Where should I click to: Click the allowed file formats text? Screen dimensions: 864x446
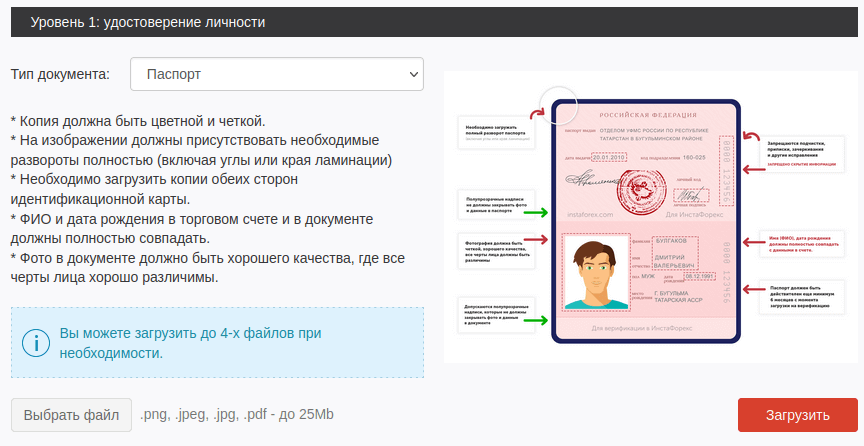[237, 415]
